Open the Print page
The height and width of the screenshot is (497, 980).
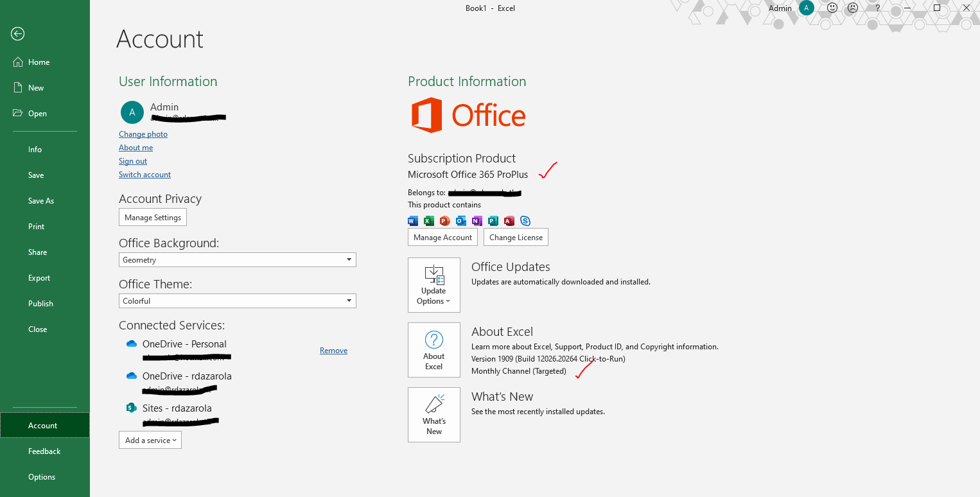[x=45, y=227]
